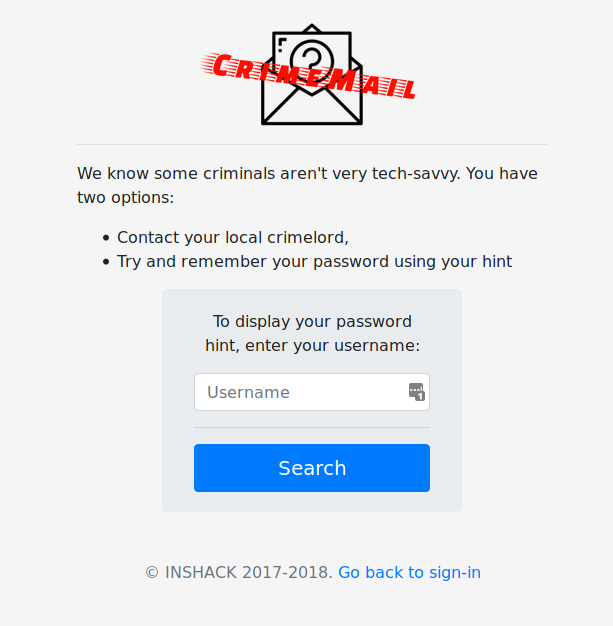Click the copyright symbol in footer
Viewport: 613px width, 626px height.
tap(152, 573)
